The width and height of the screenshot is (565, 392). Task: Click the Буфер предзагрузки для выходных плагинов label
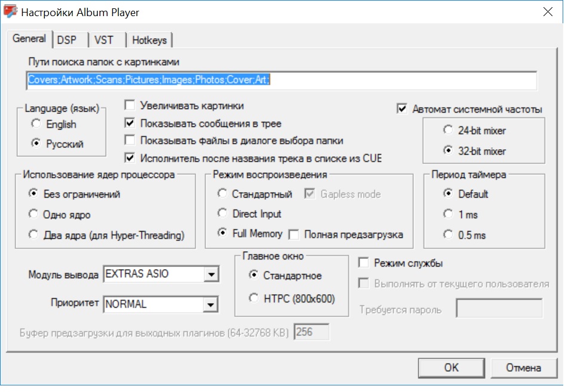pyautogui.click(x=154, y=332)
